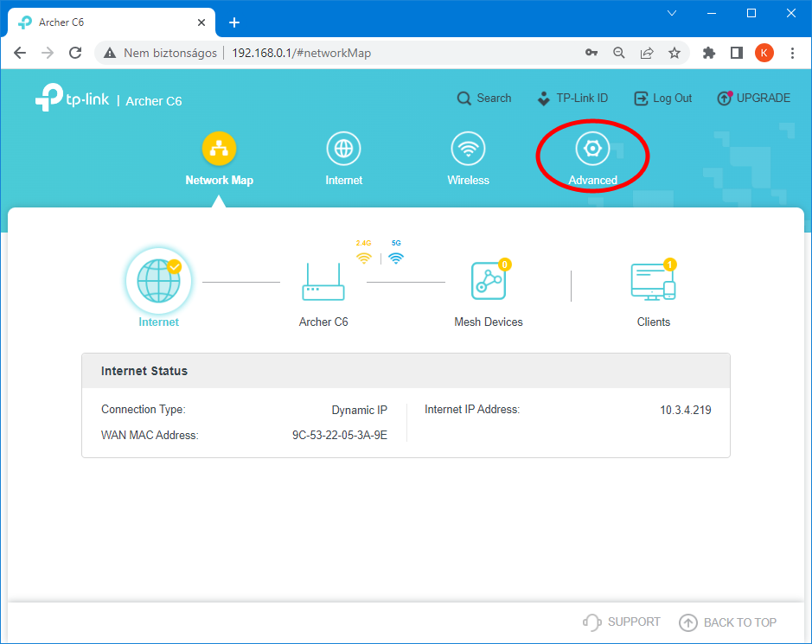Click the WAN MAC address 9C-53-22-05-3A-9E
Image resolution: width=812 pixels, height=644 pixels.
pyautogui.click(x=340, y=435)
